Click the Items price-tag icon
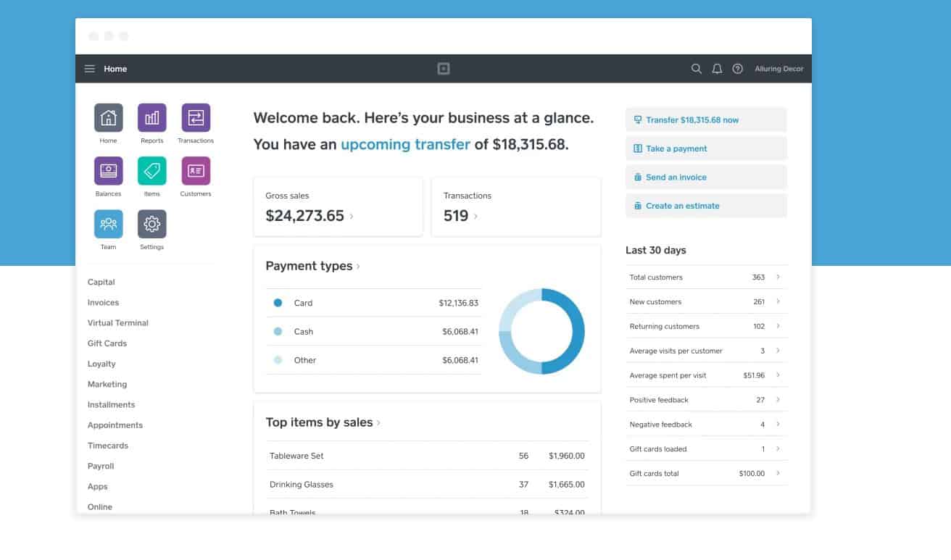This screenshot has width=951, height=560. click(x=151, y=170)
